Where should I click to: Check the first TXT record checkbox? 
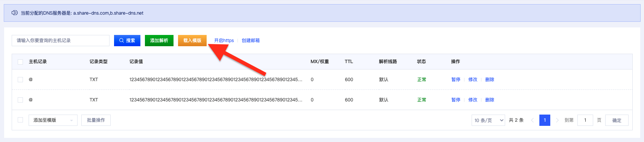(20, 80)
